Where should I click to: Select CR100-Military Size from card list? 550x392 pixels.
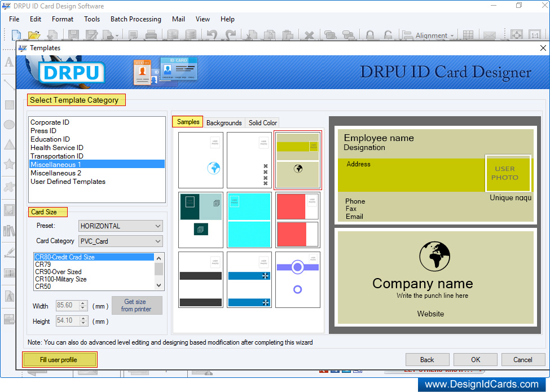tap(61, 279)
